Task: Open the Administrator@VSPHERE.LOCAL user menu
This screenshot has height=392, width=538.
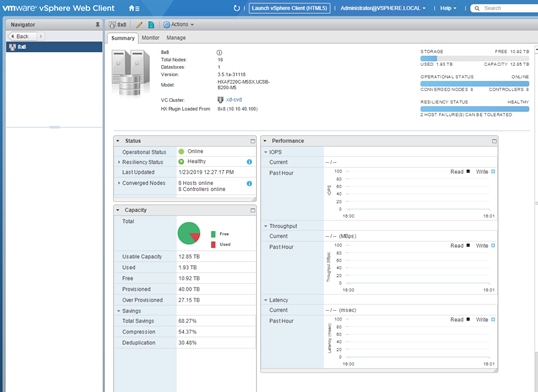Action: (x=383, y=8)
